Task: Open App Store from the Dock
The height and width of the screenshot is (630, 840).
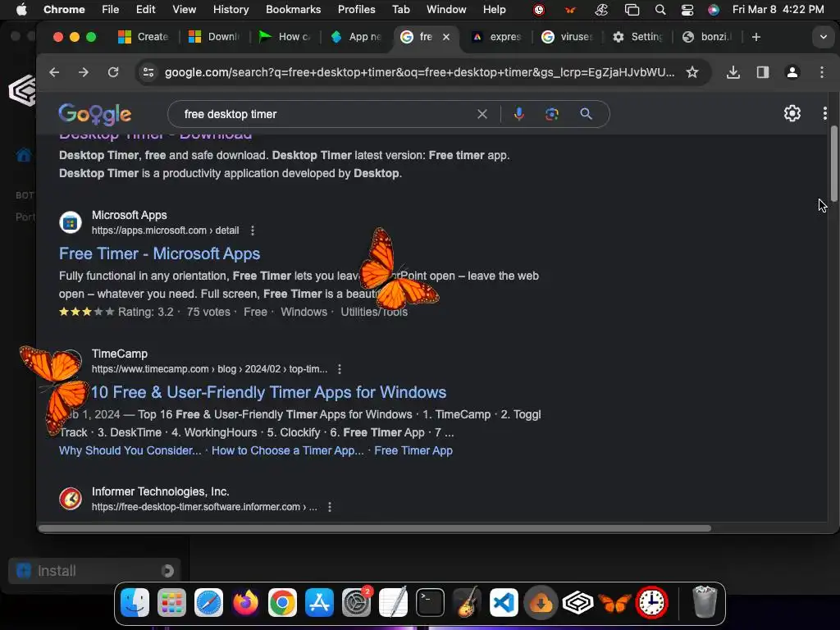Action: [x=319, y=603]
